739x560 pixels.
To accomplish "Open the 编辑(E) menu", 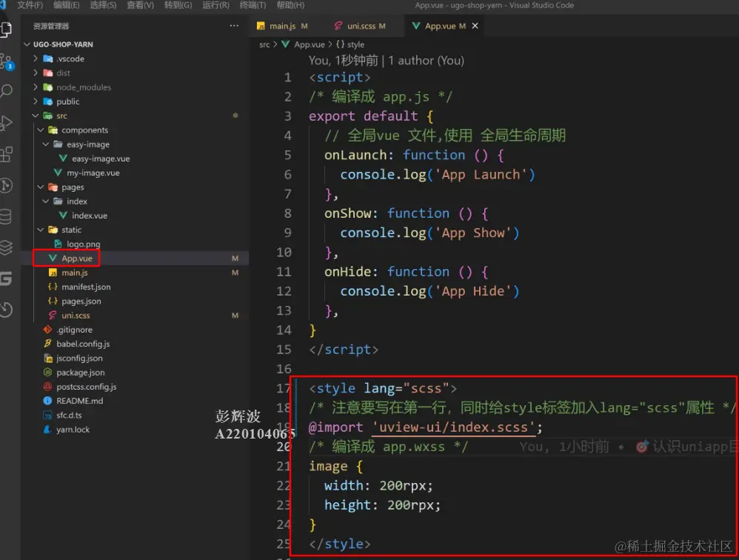I will (67, 5).
